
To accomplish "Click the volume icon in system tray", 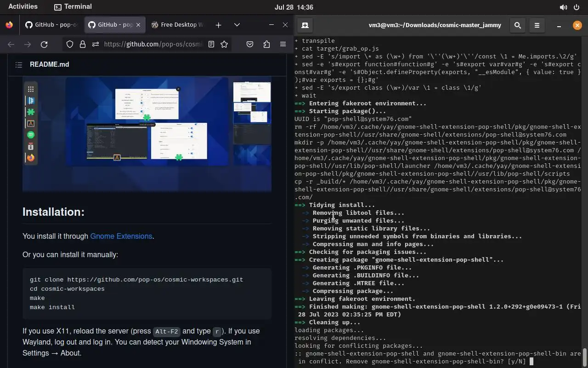I will click(563, 7).
